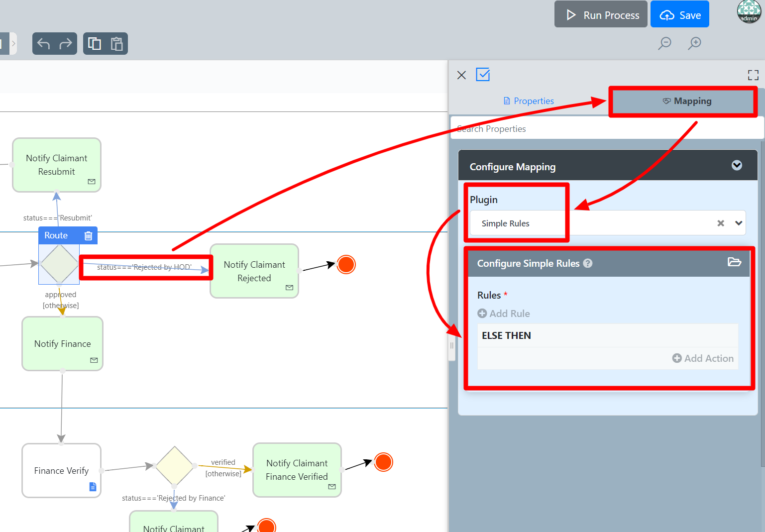Switch to the Mapping tab

(x=687, y=101)
